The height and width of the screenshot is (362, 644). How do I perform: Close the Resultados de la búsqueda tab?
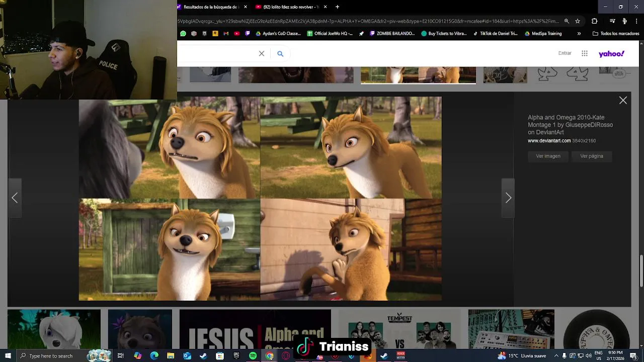[246, 7]
